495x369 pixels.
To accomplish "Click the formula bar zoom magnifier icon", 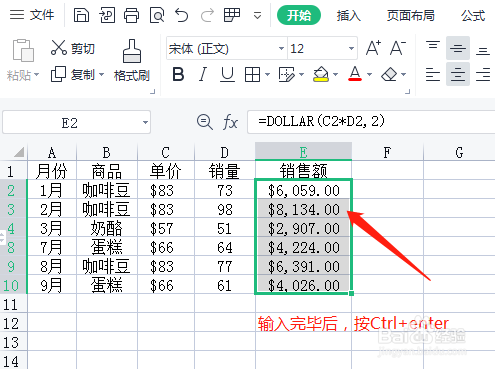I will (204, 122).
